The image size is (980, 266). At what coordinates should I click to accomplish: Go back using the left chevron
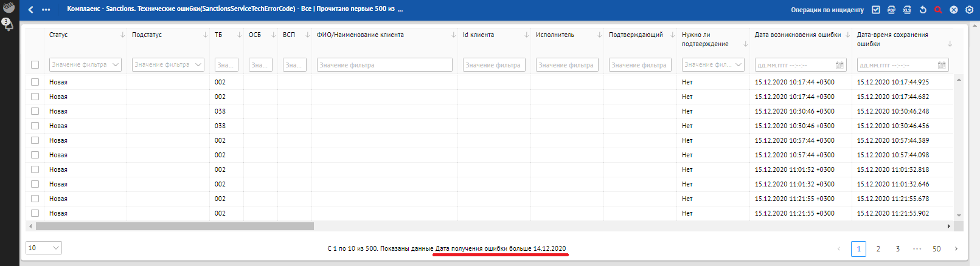pos(31,10)
